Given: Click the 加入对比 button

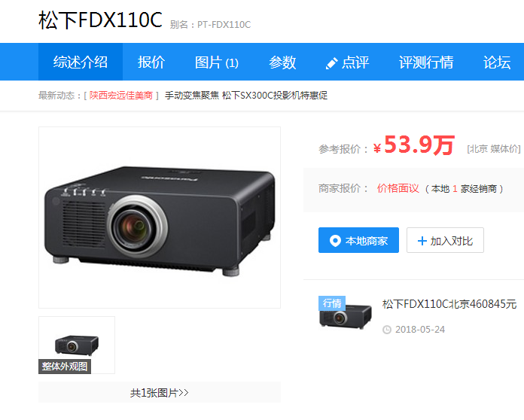Looking at the screenshot, I should point(445,240).
